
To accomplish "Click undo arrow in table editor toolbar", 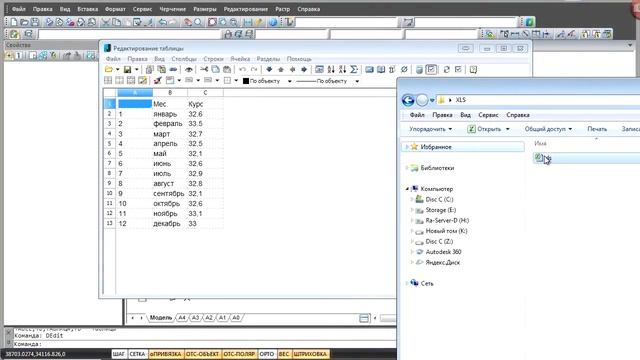I will point(242,70).
